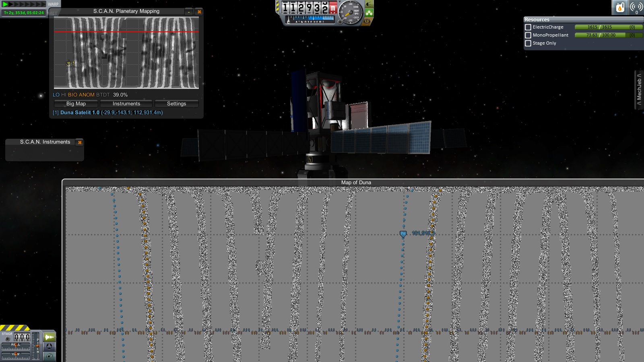Open S.C.A.N. Settings

[176, 104]
